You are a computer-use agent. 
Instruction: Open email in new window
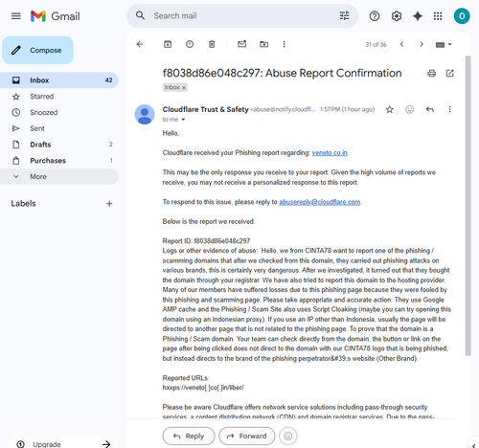(449, 73)
